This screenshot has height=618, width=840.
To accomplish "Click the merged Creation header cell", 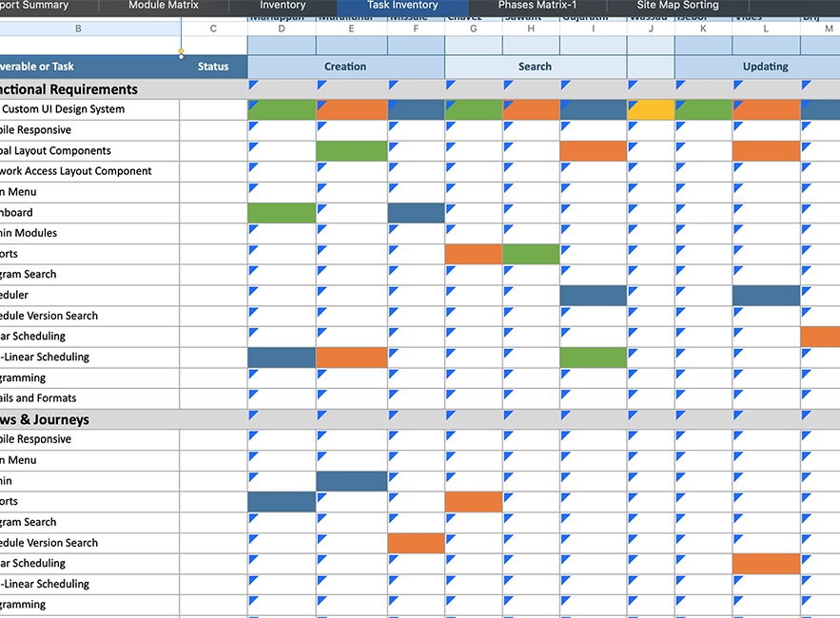I will [345, 67].
